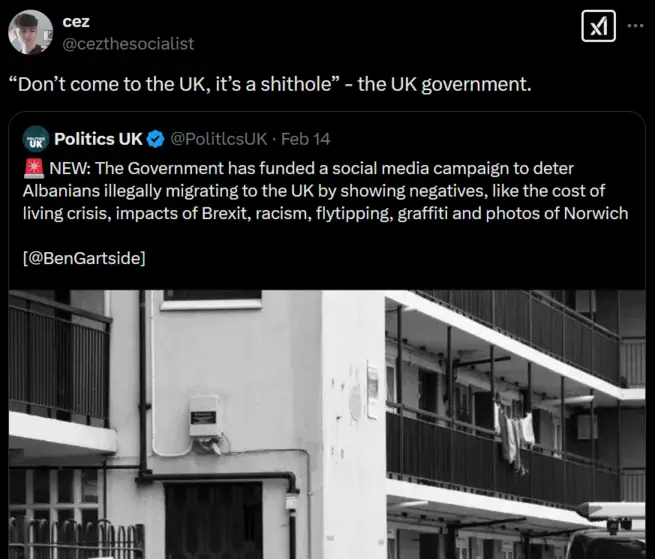This screenshot has width=655, height=559.
Task: Click the @BenGartside mention
Action: (x=84, y=258)
